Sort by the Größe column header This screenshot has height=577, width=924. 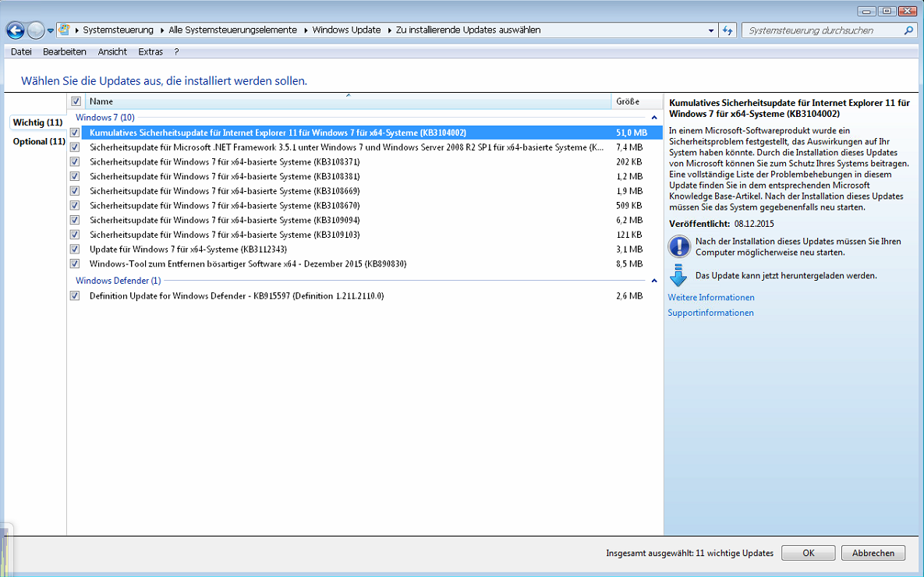click(x=636, y=101)
